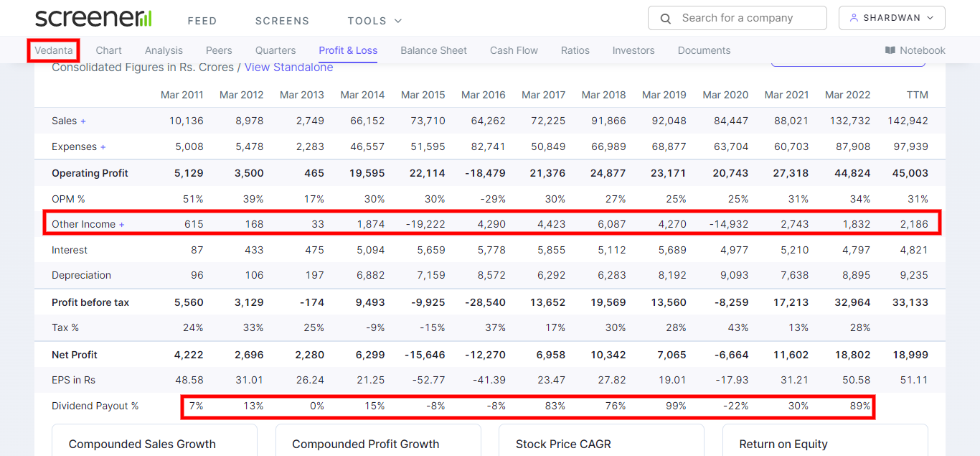Viewport: 980px width, 456px height.
Task: Click the person icon beside SHARDWAN
Action: click(854, 17)
